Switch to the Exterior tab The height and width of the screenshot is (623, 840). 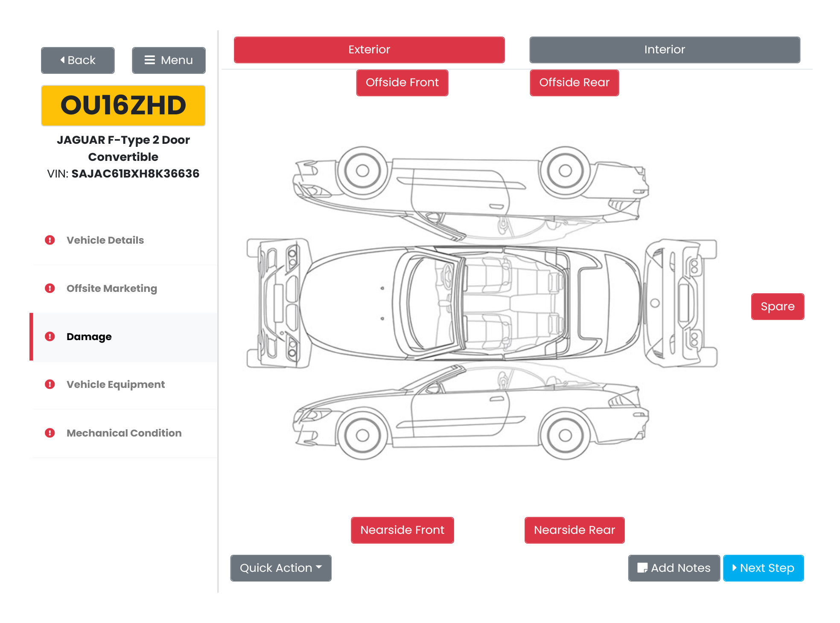(369, 49)
